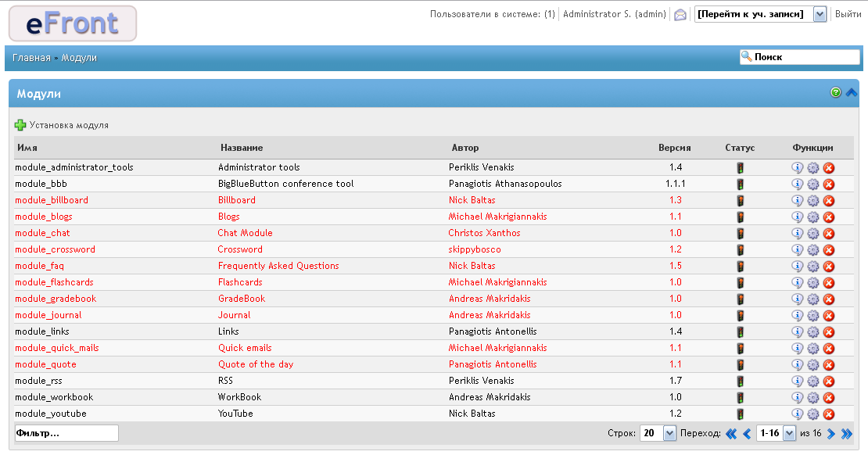This screenshot has height=455, width=868.
Task: Toggle status light for module_links
Action: point(740,332)
